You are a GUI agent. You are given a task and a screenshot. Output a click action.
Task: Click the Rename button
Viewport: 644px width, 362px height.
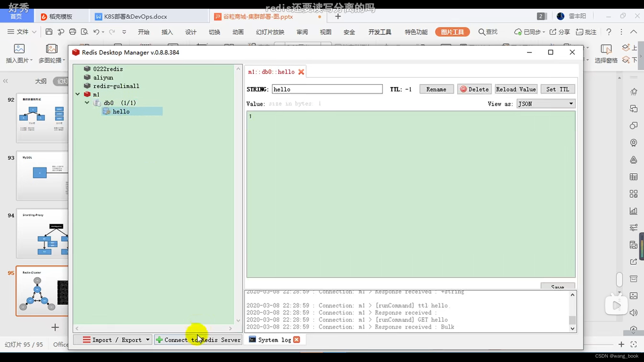pos(436,89)
